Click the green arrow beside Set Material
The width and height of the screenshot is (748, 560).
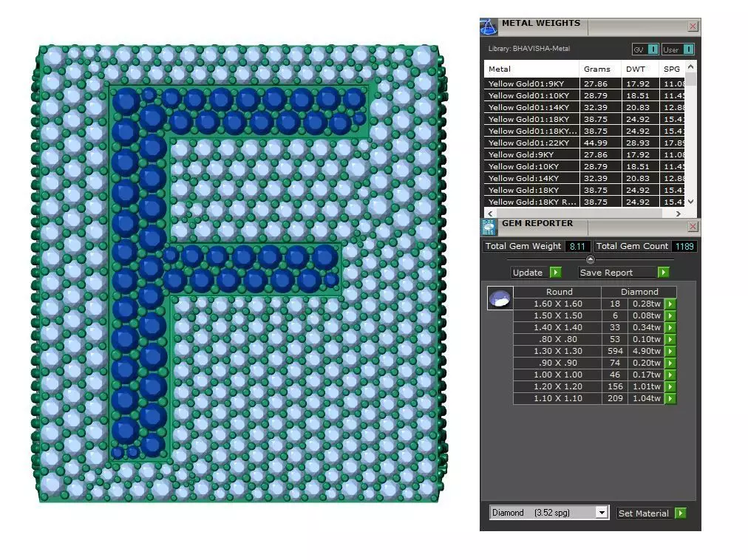[x=681, y=513]
